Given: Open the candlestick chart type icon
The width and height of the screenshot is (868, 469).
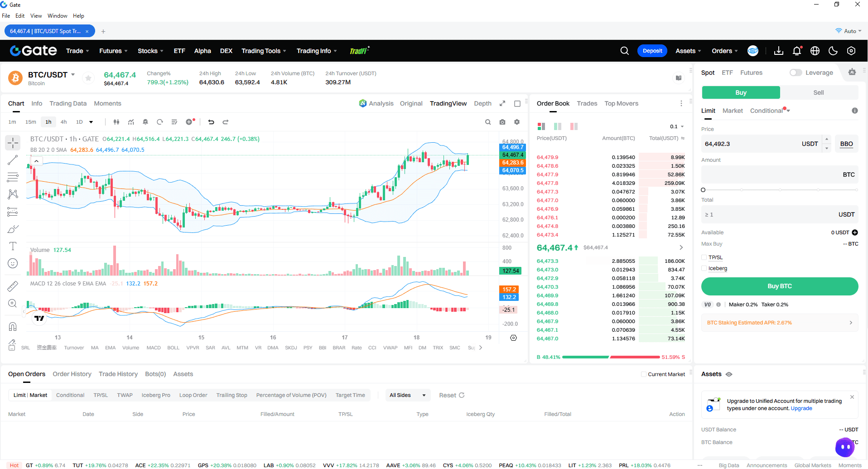Looking at the screenshot, I should [x=116, y=122].
